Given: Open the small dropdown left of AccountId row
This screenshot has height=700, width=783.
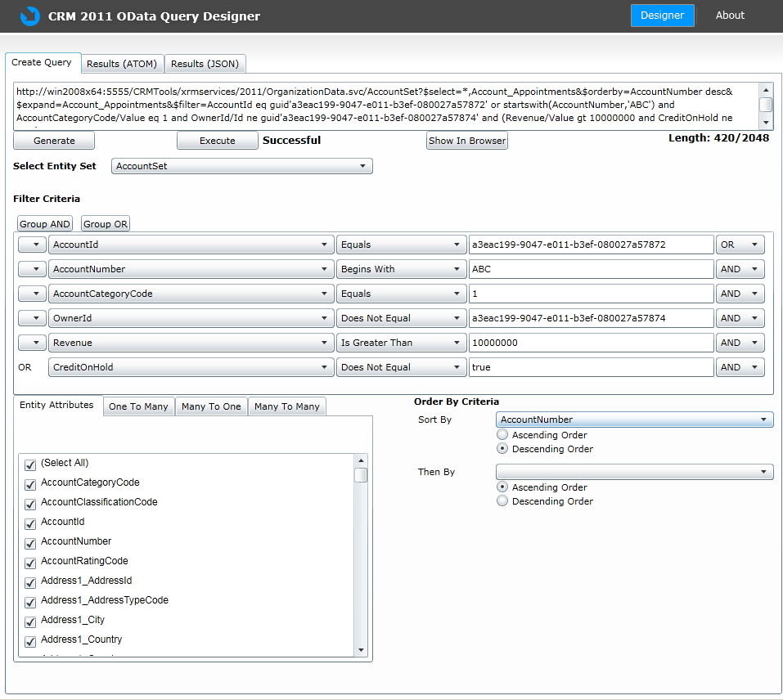Looking at the screenshot, I should [32, 245].
